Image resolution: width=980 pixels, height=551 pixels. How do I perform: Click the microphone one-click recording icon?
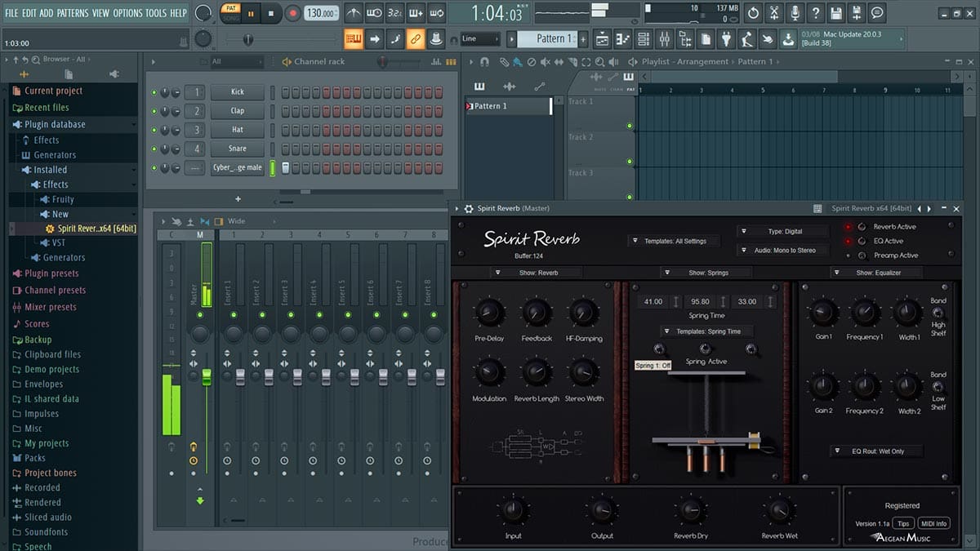(x=795, y=13)
